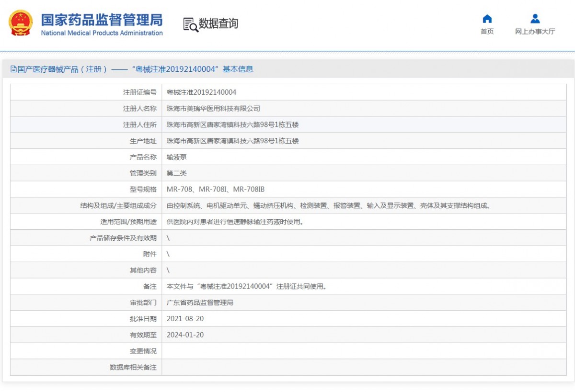Image resolution: width=575 pixels, height=392 pixels.
Task: Select model spec MR-708、MR-708I、MR-708IB
Action: (216, 190)
